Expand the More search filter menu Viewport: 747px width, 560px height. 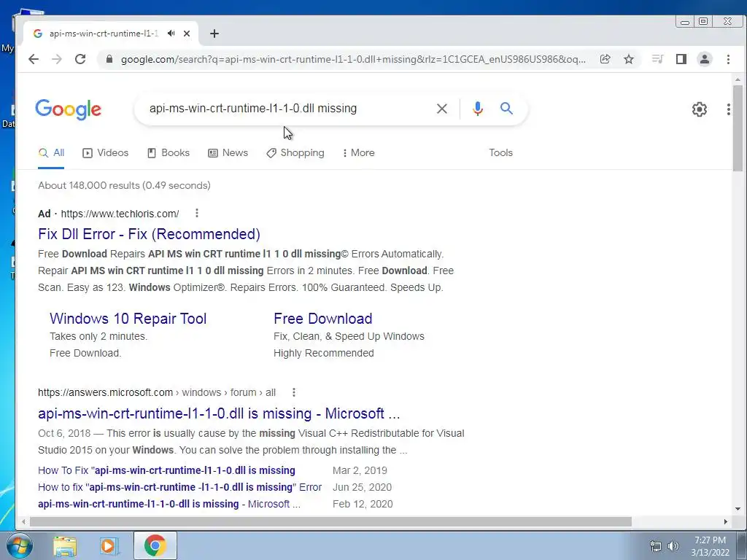tap(359, 153)
